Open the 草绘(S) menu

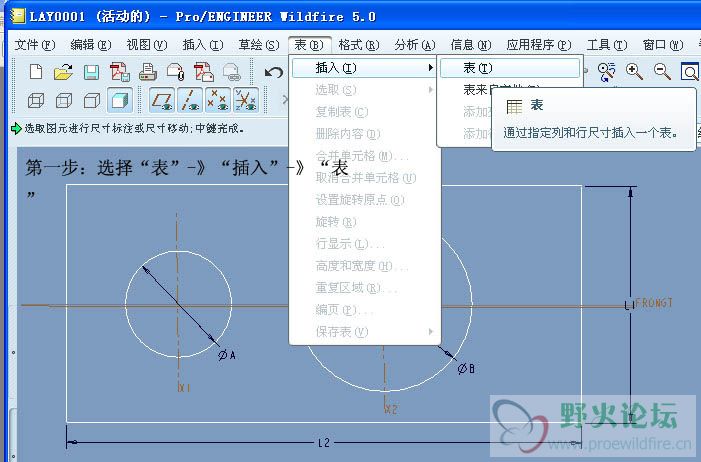(x=259, y=45)
